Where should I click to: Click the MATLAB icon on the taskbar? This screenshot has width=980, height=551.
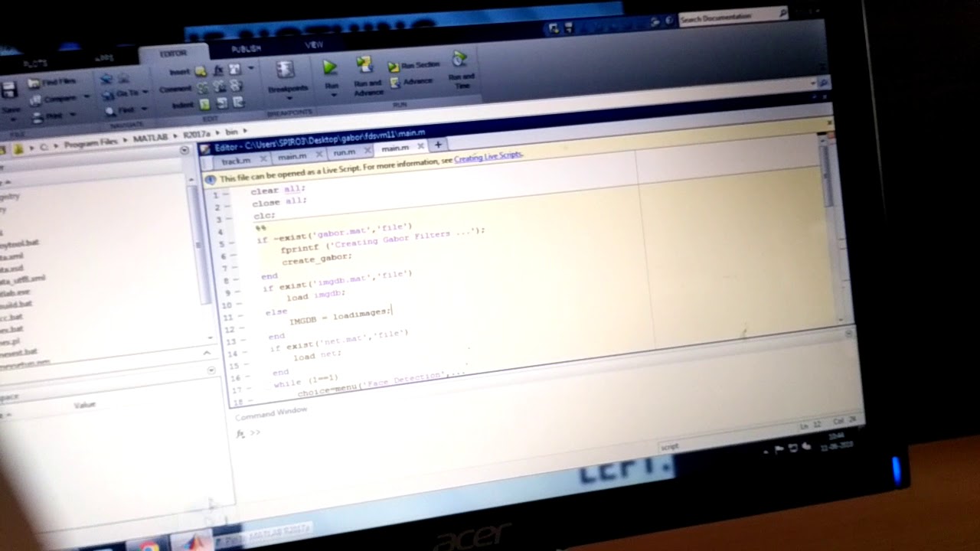click(191, 544)
